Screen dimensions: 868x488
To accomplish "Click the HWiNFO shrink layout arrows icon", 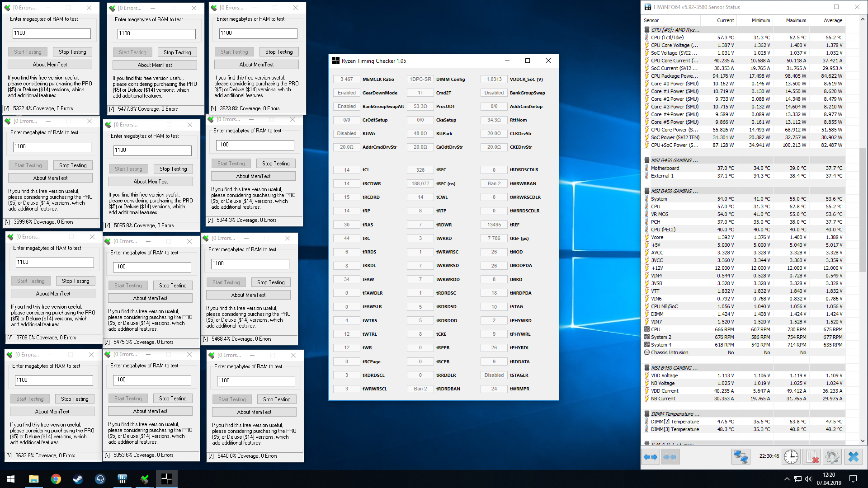I will tap(670, 457).
